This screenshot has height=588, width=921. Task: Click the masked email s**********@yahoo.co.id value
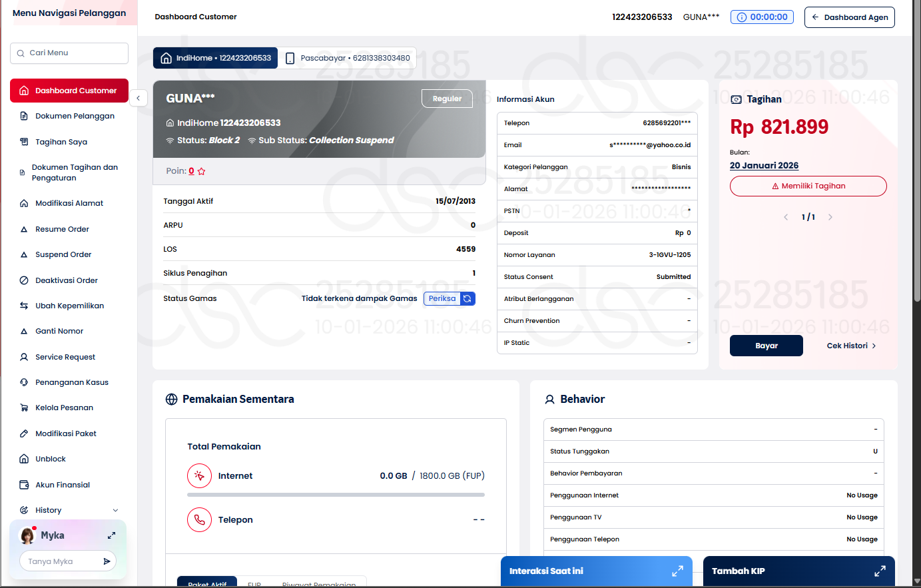coord(650,145)
